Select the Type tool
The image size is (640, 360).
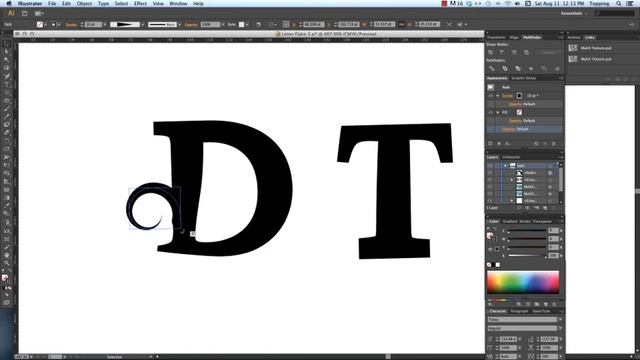point(7,84)
